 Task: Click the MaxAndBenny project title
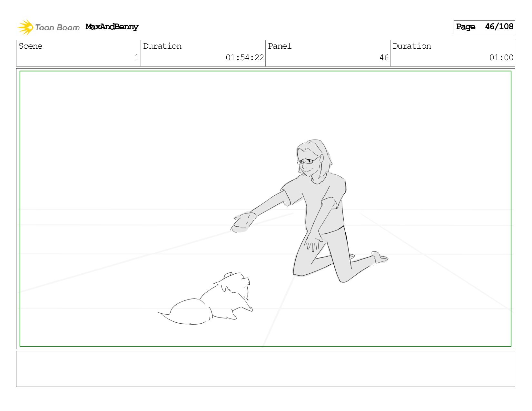[x=112, y=27]
